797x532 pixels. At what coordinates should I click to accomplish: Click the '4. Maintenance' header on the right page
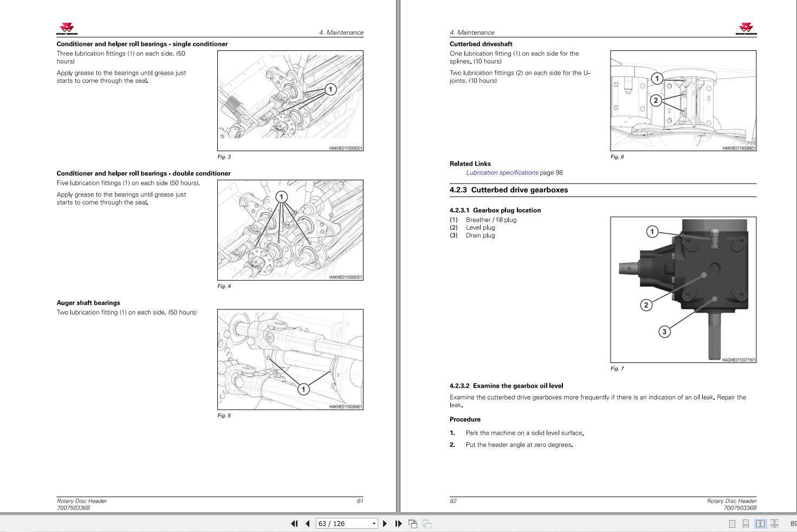472,33
